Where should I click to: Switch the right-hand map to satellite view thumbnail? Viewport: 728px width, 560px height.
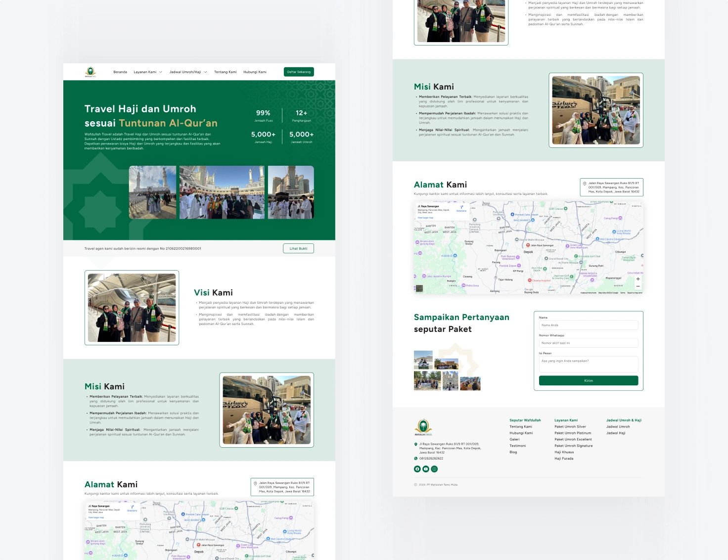[x=419, y=288]
